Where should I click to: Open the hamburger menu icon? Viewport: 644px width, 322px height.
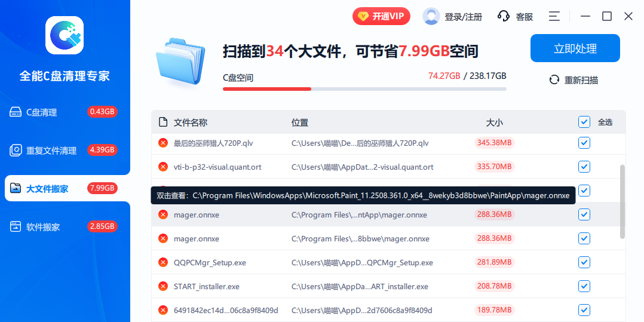[554, 17]
